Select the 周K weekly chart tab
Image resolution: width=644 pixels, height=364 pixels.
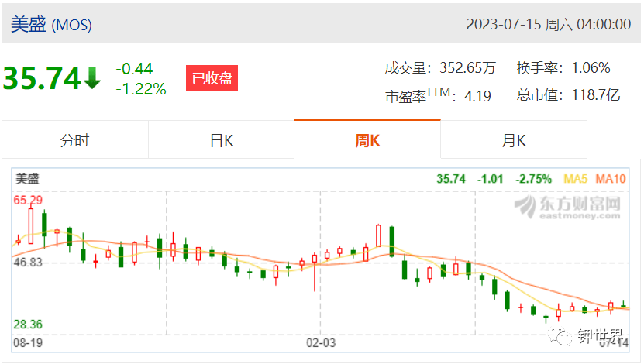coord(367,140)
